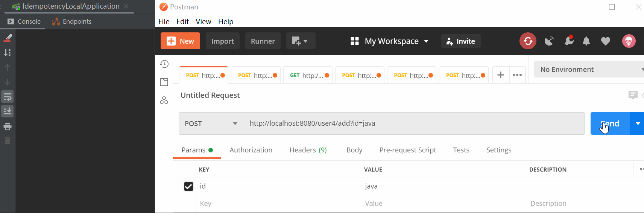The image size is (644, 213).
Task: Click the clear console pencil icon
Action: [8, 38]
